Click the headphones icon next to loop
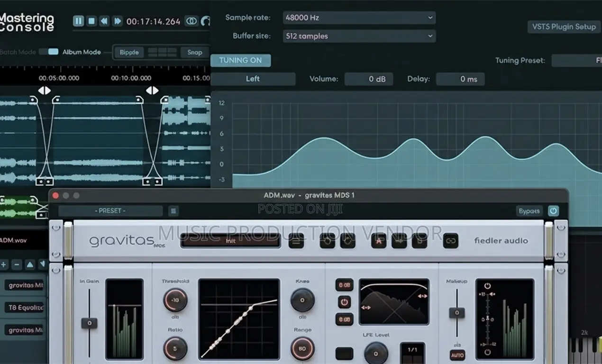Viewport: 602px width, 364px height. click(x=206, y=21)
